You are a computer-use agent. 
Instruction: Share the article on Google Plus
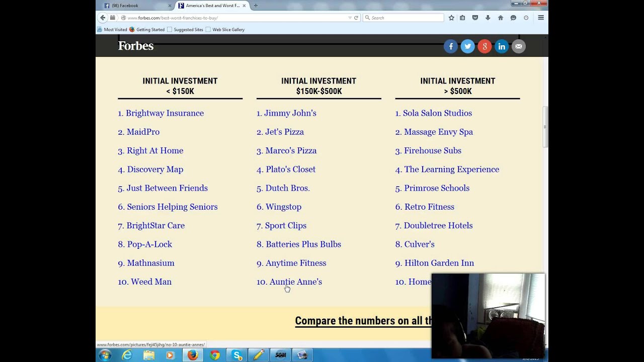pos(485,46)
